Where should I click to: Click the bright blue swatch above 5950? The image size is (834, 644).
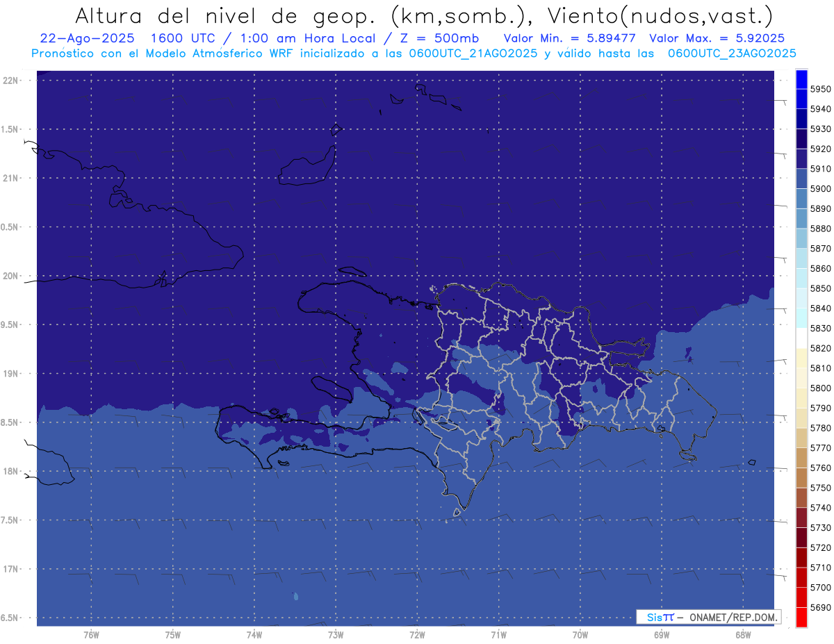[x=801, y=79]
